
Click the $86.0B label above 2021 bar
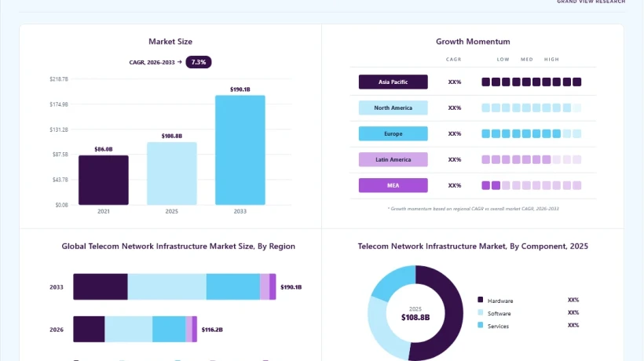[x=104, y=149]
